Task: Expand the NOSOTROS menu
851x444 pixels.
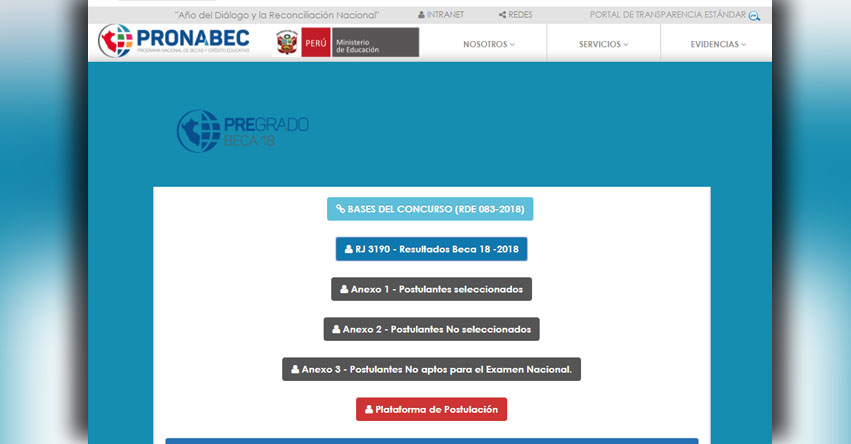Action: coord(489,45)
